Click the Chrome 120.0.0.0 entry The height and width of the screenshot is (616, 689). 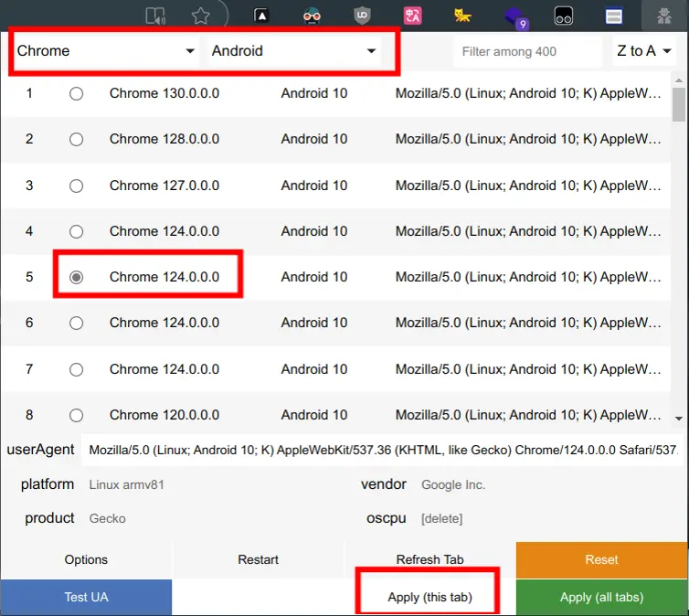(x=164, y=415)
